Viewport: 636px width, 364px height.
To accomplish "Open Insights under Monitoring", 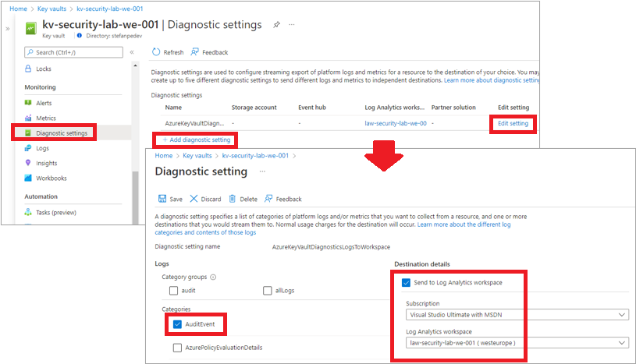I will point(46,163).
